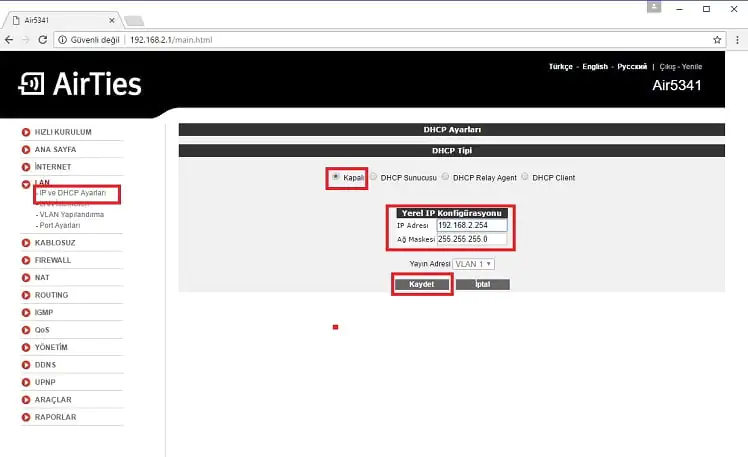Click the ARAÇLAR arrow icon
The image size is (748, 457).
(x=26, y=400)
